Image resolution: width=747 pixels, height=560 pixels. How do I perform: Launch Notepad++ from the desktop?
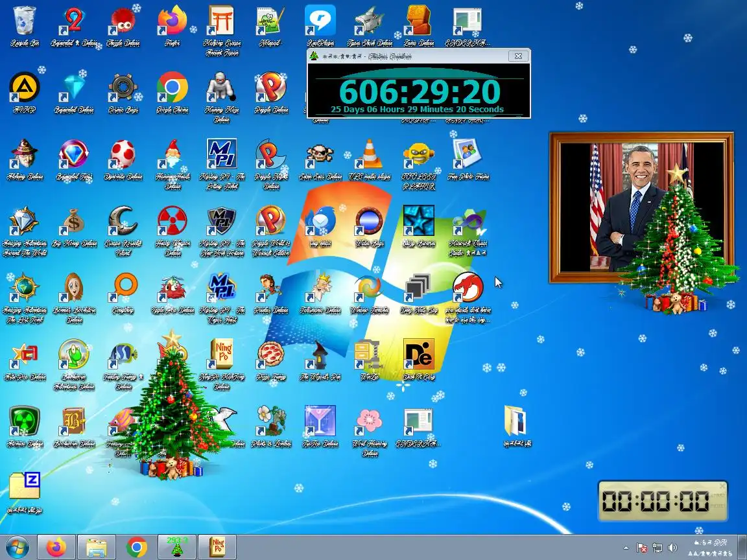[x=270, y=21]
